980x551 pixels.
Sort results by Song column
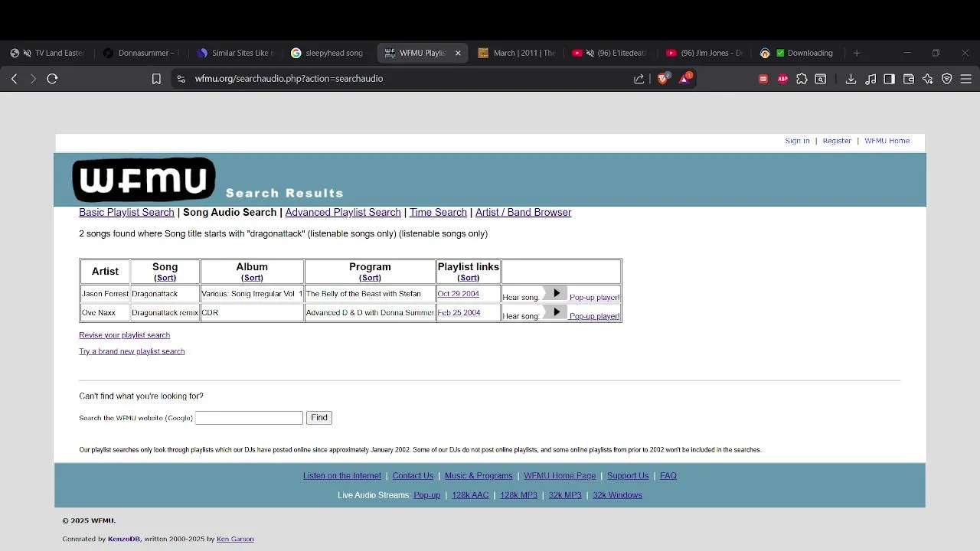coord(165,278)
